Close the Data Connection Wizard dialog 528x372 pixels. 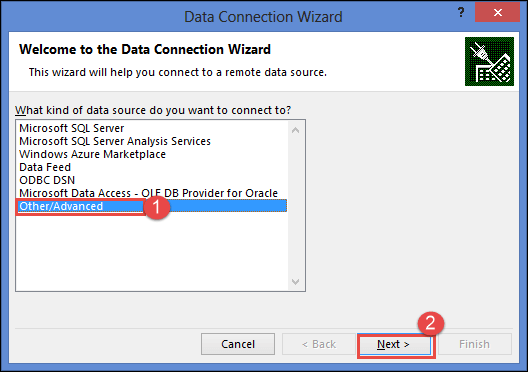(x=497, y=12)
